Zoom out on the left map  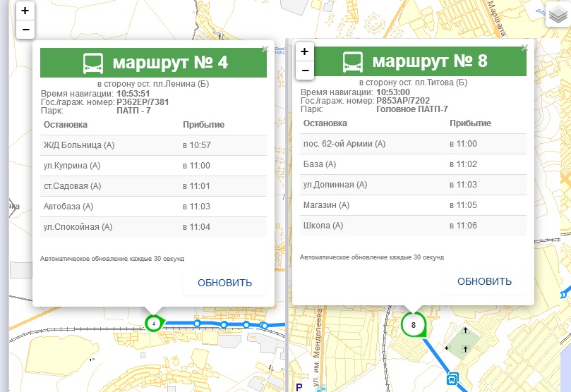[x=25, y=29]
